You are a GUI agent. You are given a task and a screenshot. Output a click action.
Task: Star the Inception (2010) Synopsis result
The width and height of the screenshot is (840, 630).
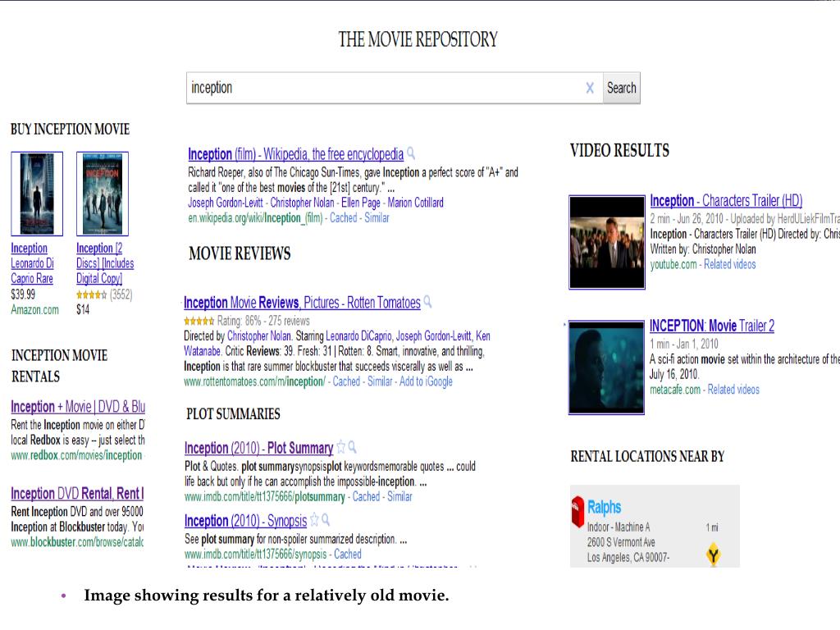click(314, 519)
